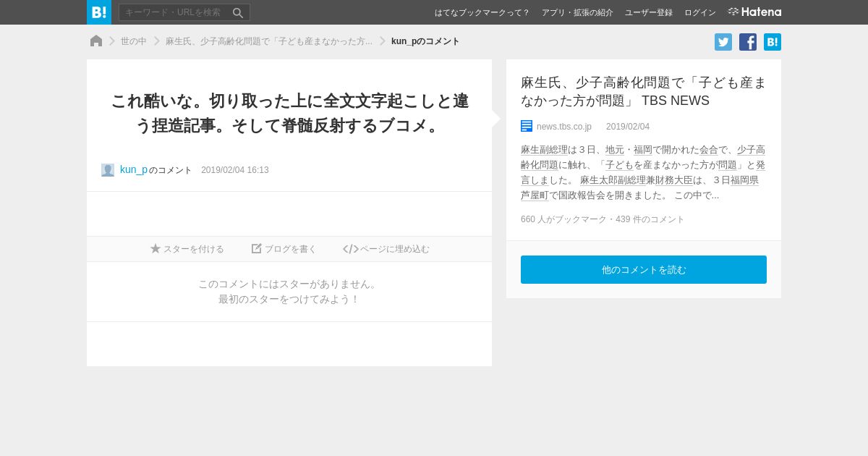Click ページに埋め込む embed button
The height and width of the screenshot is (456, 868).
(386, 249)
